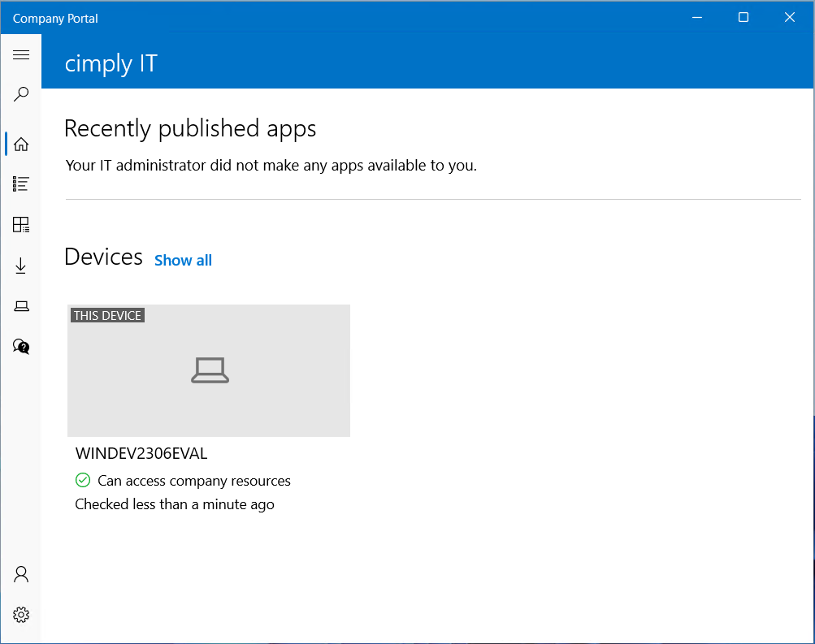Screen dimensions: 815x644
Task: Open Devices laptop icon in sidebar
Action: pos(21,306)
